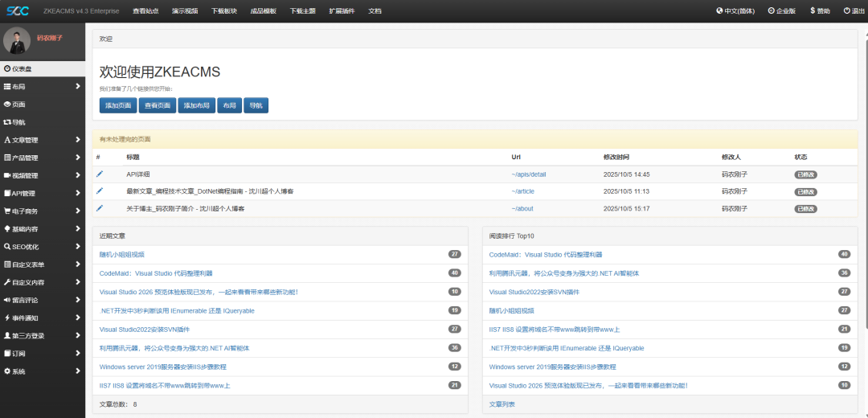The height and width of the screenshot is (418, 868).
Task: Click the 订阅 subscription icon
Action: point(7,353)
